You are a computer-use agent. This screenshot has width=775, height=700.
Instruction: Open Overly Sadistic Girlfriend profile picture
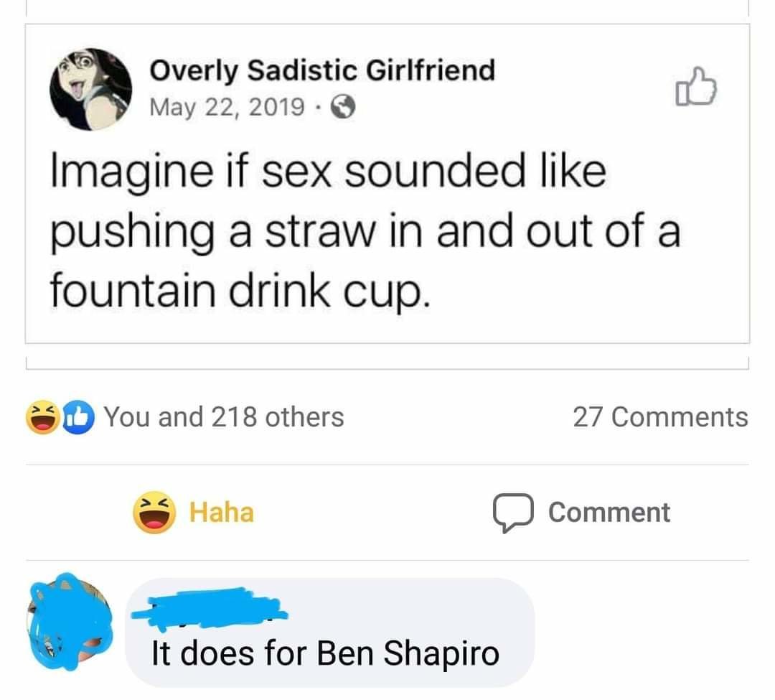pyautogui.click(x=90, y=89)
